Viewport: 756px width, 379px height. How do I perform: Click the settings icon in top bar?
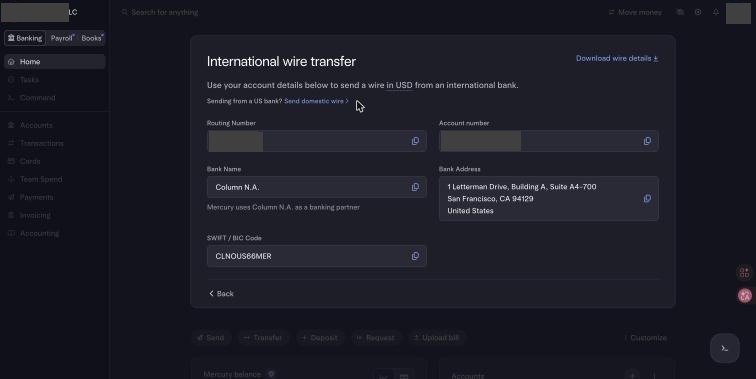[698, 12]
